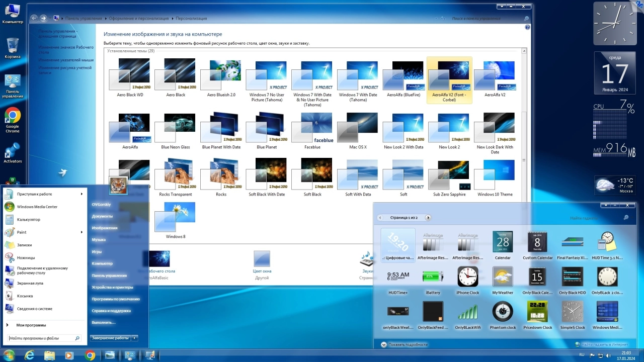
Task: Open the folder Explorer icon on the taskbar
Action: coord(49,355)
